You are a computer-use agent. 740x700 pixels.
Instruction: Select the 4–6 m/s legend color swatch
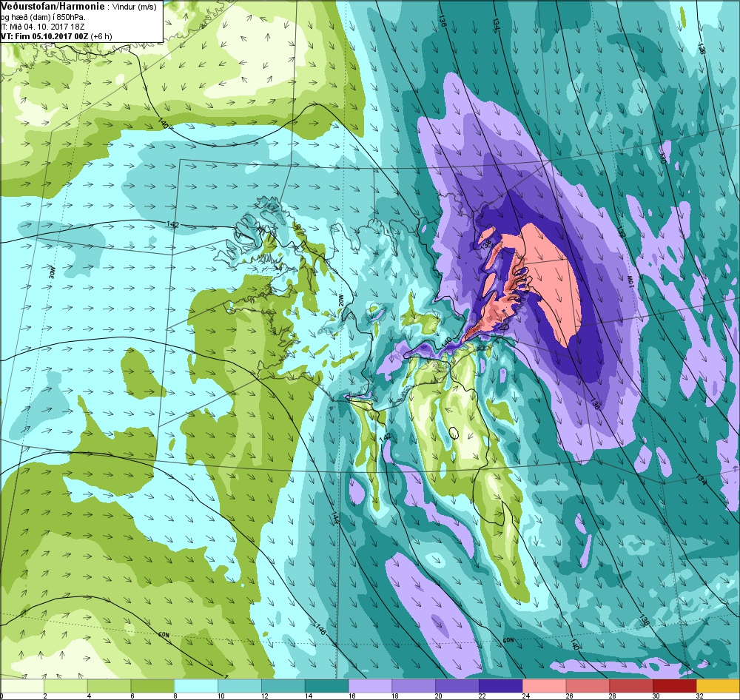(109, 685)
